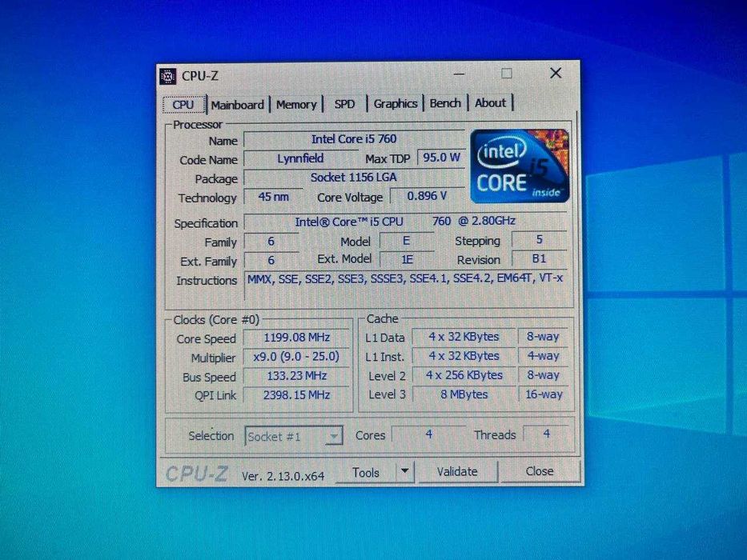747x560 pixels.
Task: Click the L1 Data value '4 x 32 KBytes'
Action: (x=464, y=337)
